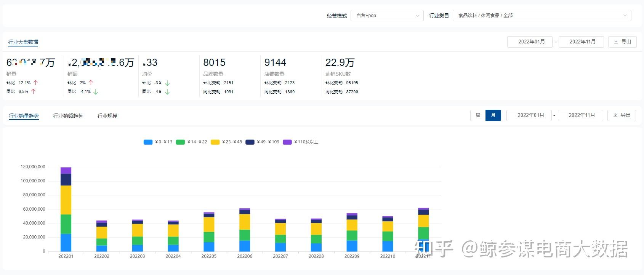The width and height of the screenshot is (644, 275).
Task: Click the 202205 stacked bar in the chart
Action: pos(209,232)
